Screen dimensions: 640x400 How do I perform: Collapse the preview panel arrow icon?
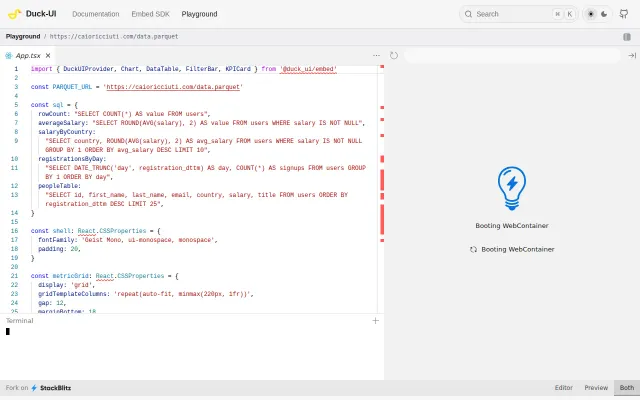(x=632, y=56)
